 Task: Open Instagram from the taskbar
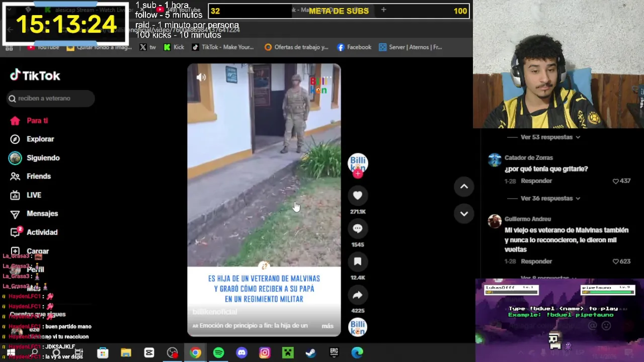click(265, 353)
